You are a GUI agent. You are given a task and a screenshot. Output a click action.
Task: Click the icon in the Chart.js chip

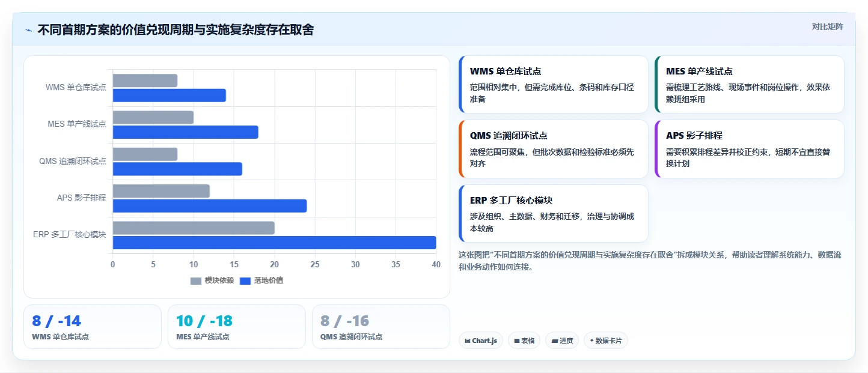pyautogui.click(x=467, y=341)
